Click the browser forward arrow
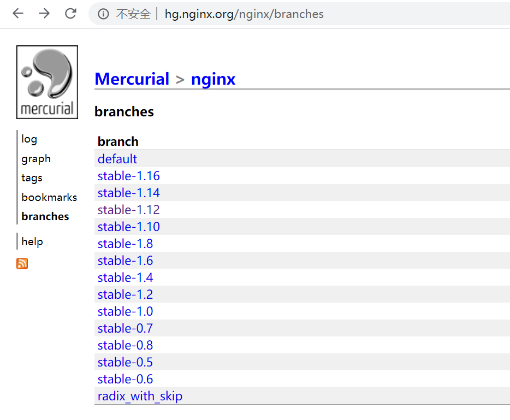The image size is (510, 420). (x=44, y=13)
